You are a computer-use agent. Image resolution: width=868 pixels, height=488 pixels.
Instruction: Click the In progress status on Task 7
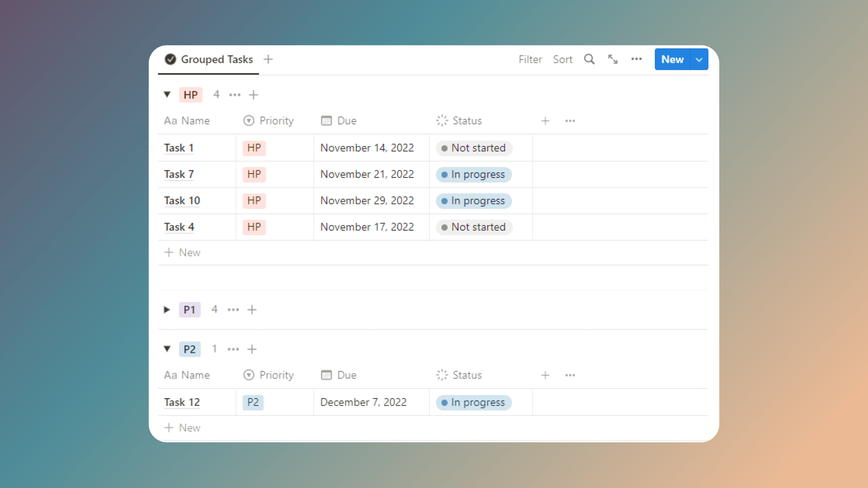point(473,174)
